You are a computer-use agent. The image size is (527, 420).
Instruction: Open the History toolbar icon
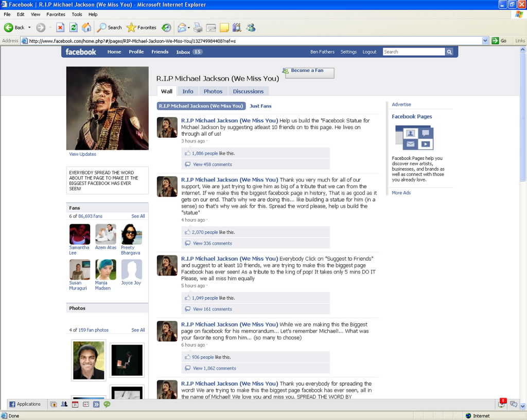click(x=166, y=27)
